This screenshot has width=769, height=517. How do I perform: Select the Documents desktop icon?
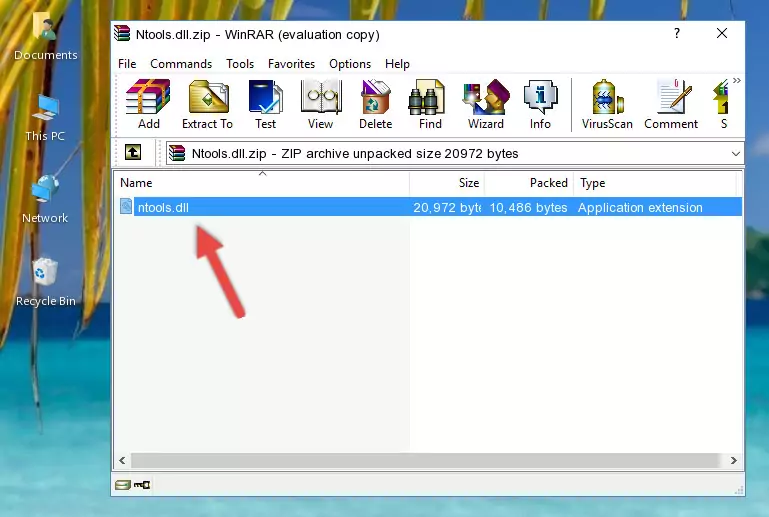point(45,37)
